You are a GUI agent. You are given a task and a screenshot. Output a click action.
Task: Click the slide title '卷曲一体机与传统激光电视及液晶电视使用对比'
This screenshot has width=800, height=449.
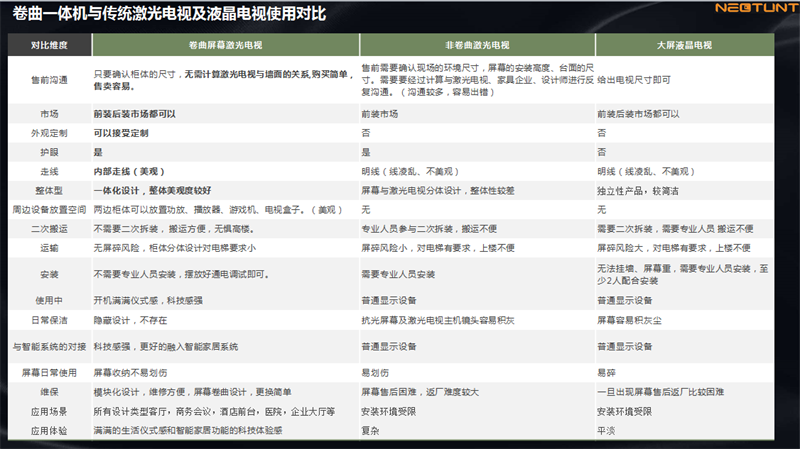169,14
